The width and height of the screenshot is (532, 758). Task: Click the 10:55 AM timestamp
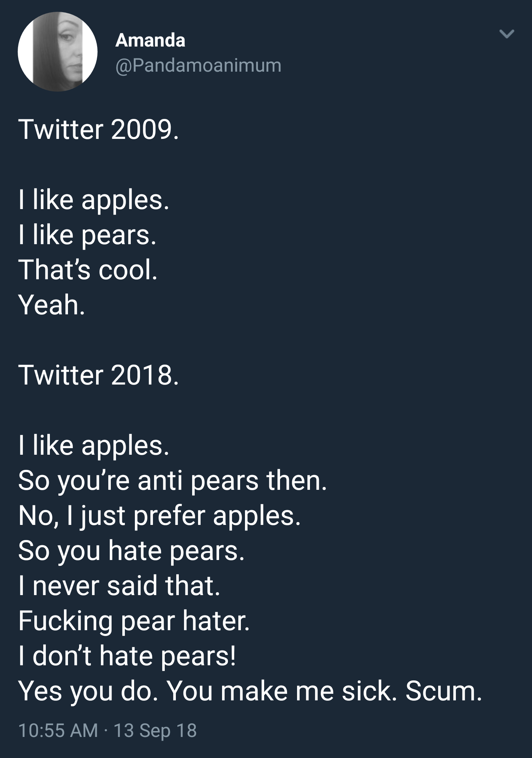pos(58,730)
